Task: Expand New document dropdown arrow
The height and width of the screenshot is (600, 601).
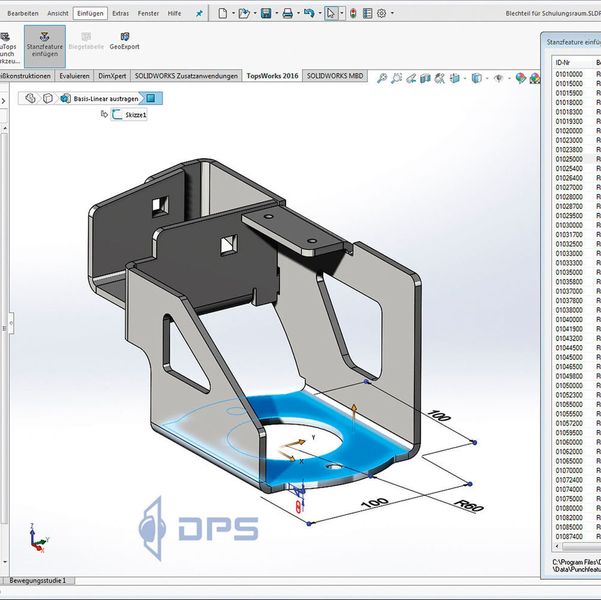Action: click(233, 13)
